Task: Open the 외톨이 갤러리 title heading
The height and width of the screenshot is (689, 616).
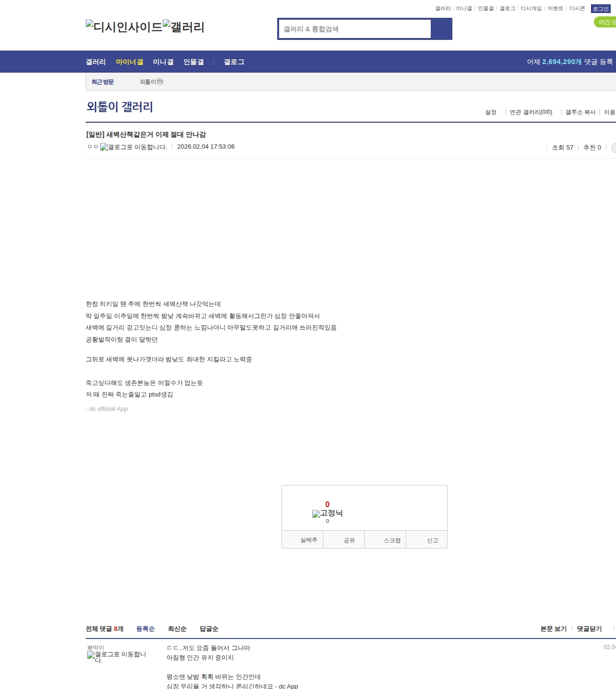Action: (120, 106)
